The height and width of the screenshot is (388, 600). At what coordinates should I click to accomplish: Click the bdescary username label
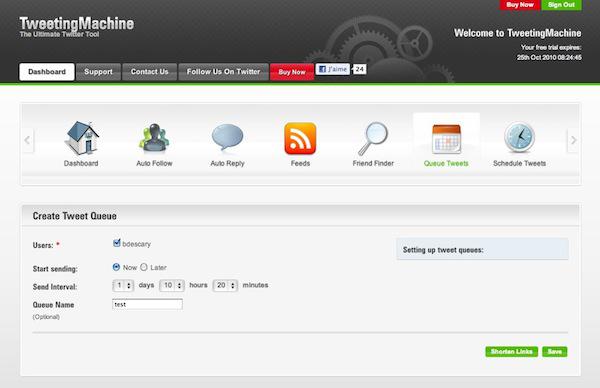point(137,244)
